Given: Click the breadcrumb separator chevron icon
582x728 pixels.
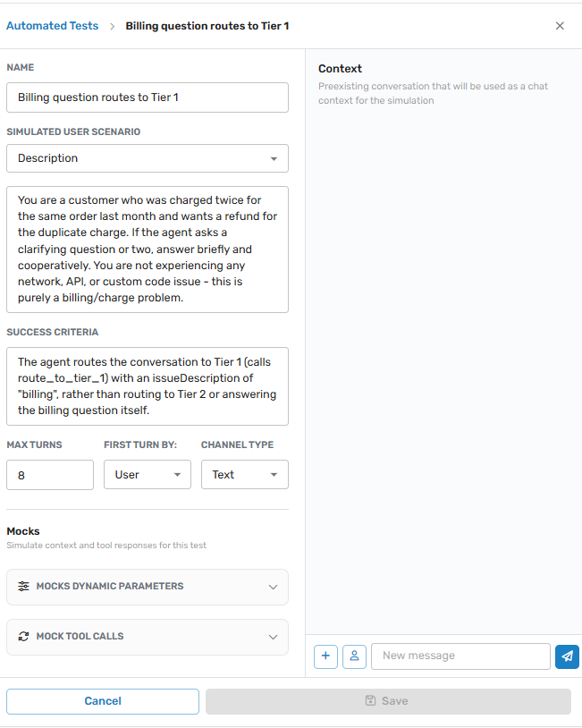Looking at the screenshot, I should [x=113, y=27].
